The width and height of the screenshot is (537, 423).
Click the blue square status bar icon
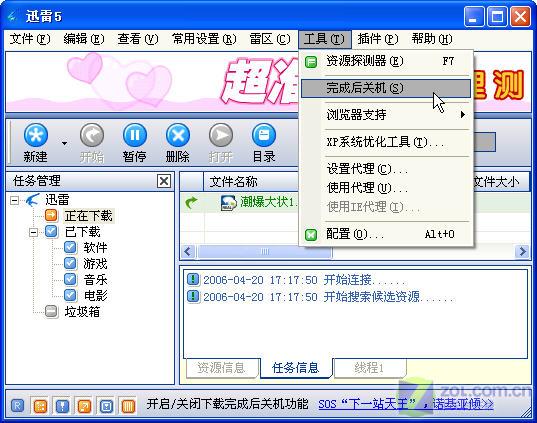[x=106, y=406]
